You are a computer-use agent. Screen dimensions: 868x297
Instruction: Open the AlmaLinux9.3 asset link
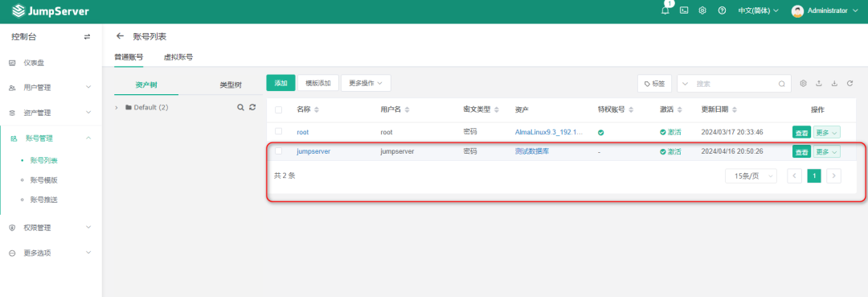tap(549, 132)
